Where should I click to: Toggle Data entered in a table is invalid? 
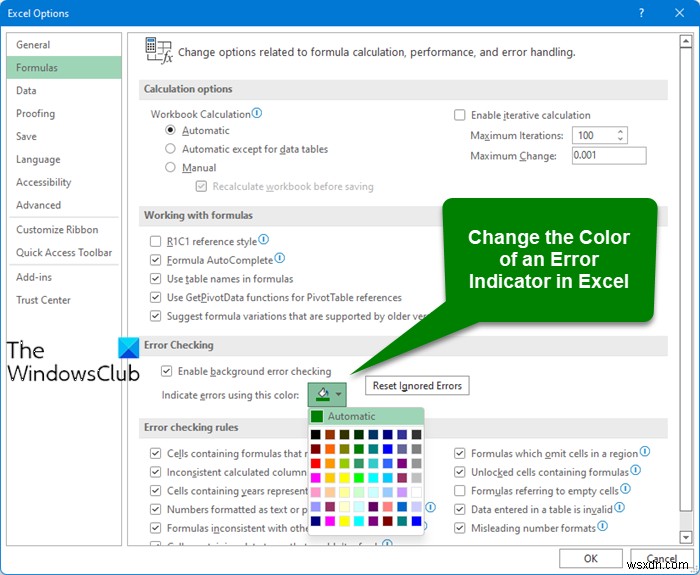click(x=459, y=509)
